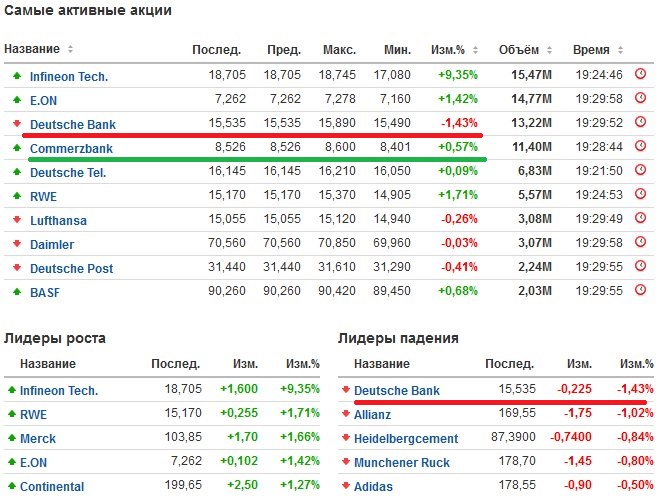The image size is (661, 500).
Task: Open Munchener Ruck stock link
Action: click(402, 462)
